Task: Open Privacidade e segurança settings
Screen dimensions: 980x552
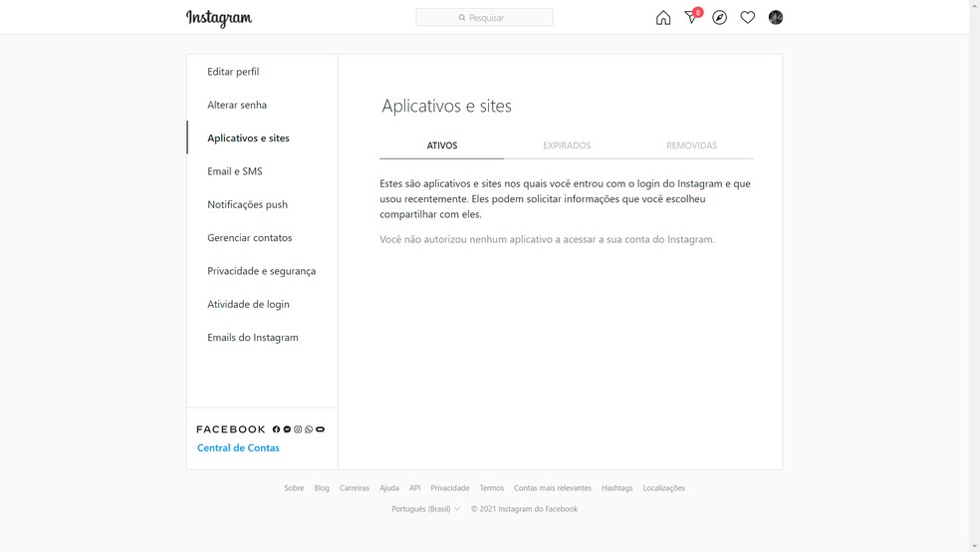Action: 263,270
